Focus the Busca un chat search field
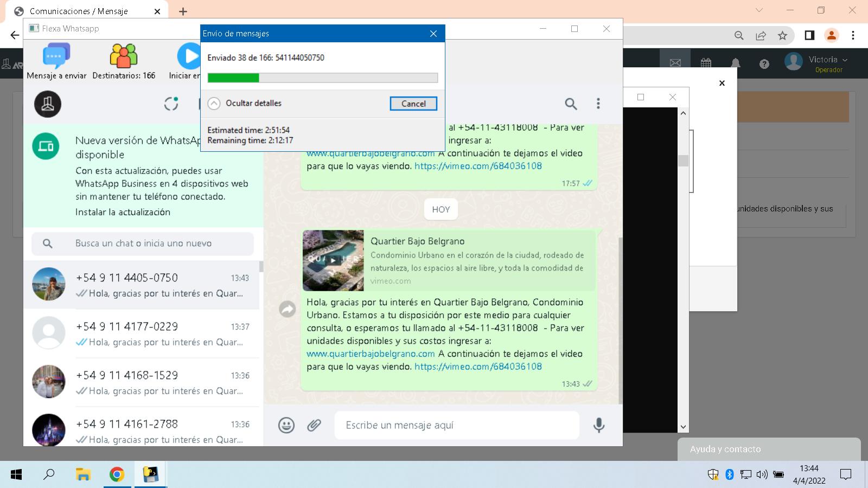868x488 pixels. (x=143, y=243)
